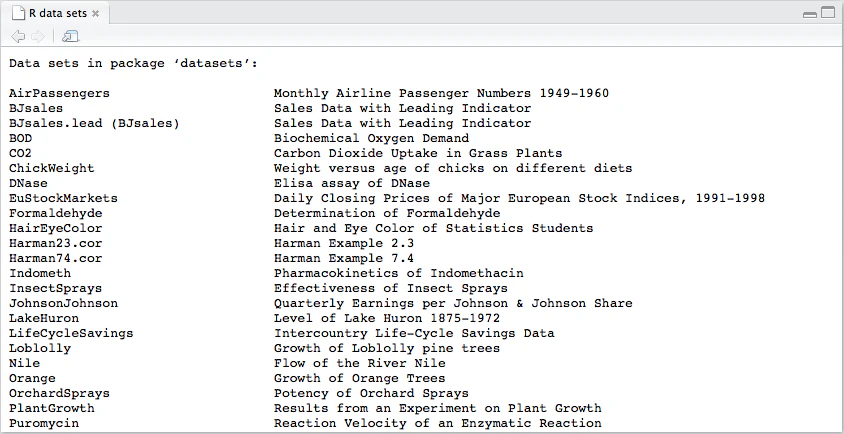Click the JohnsonJohnson dataset name

tap(63, 303)
